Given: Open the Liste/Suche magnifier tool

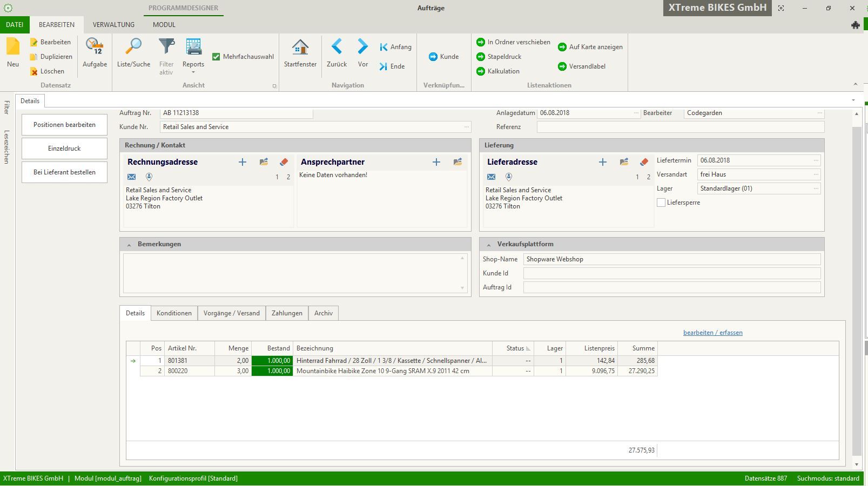Looking at the screenshot, I should pos(133,48).
